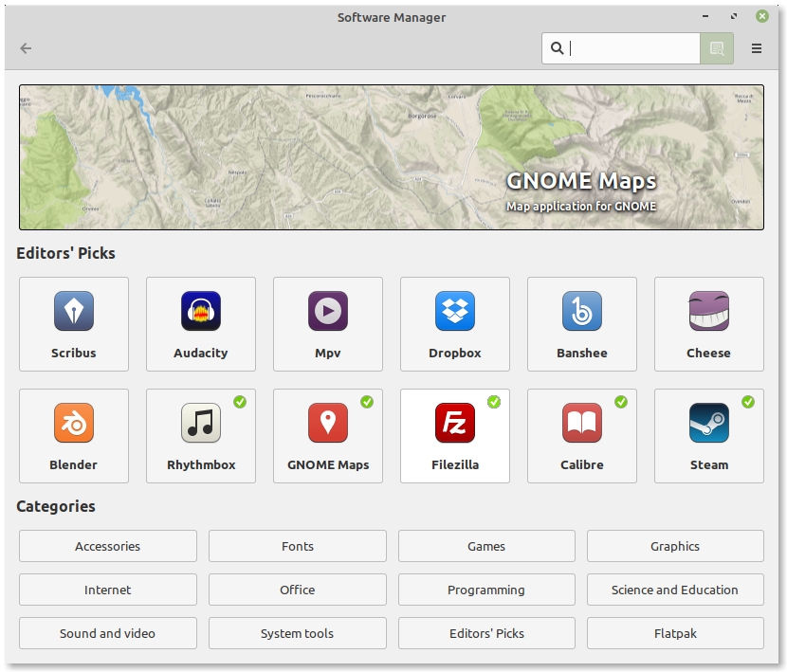The height and width of the screenshot is (672, 787).
Task: Select the Calibre book icon
Action: click(x=582, y=423)
